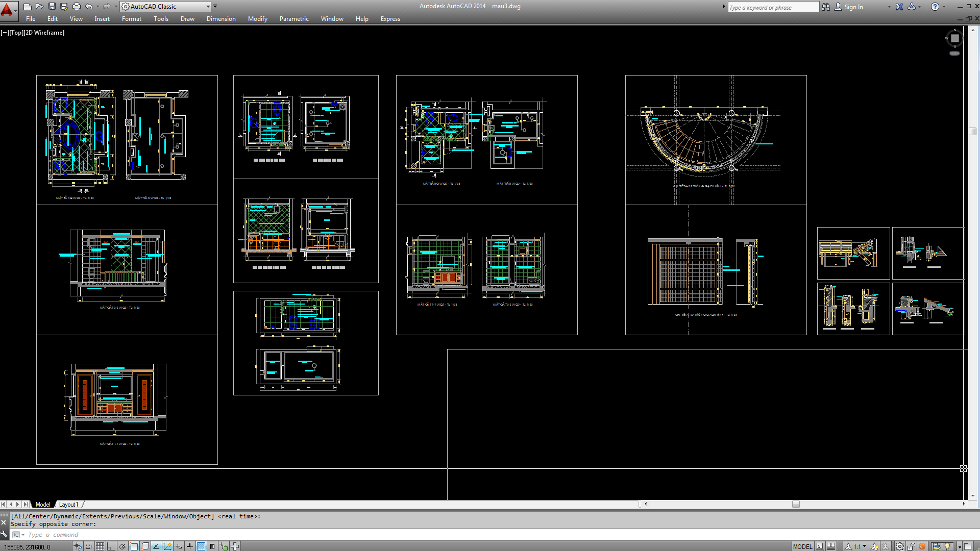
Task: Expand the Customization arrow near the clean screen button
Action: pos(960,546)
